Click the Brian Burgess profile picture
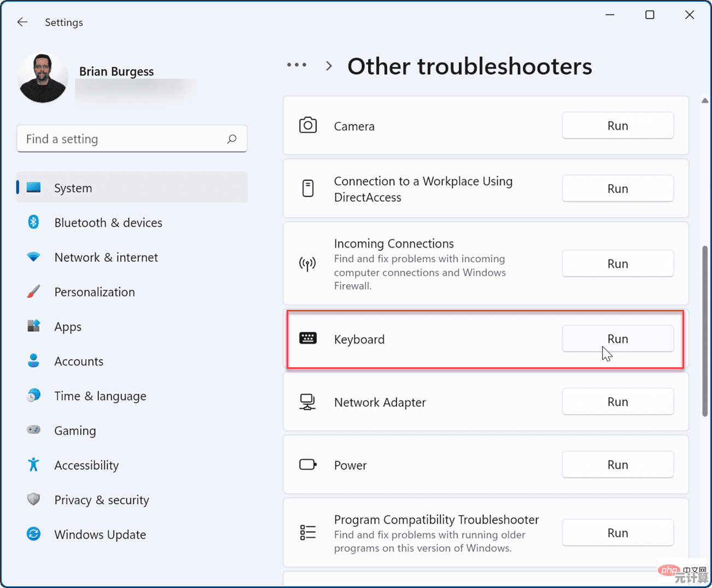712x588 pixels. tap(42, 77)
